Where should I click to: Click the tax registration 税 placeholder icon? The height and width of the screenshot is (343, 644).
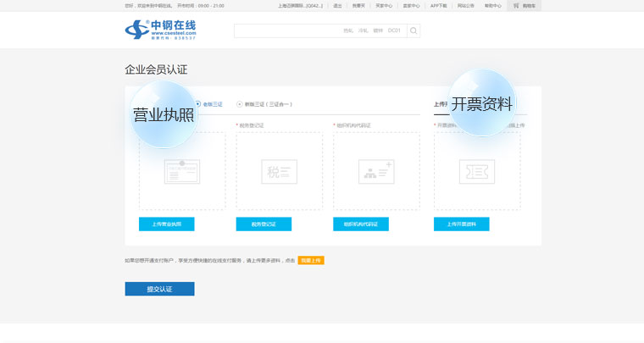click(x=279, y=171)
